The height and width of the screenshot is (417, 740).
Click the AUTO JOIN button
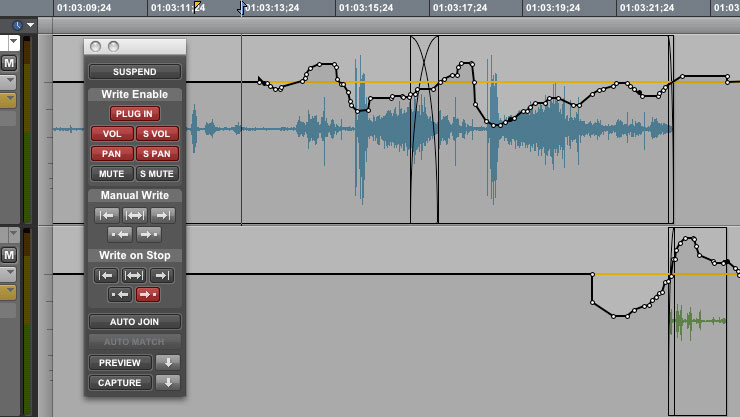pyautogui.click(x=135, y=322)
